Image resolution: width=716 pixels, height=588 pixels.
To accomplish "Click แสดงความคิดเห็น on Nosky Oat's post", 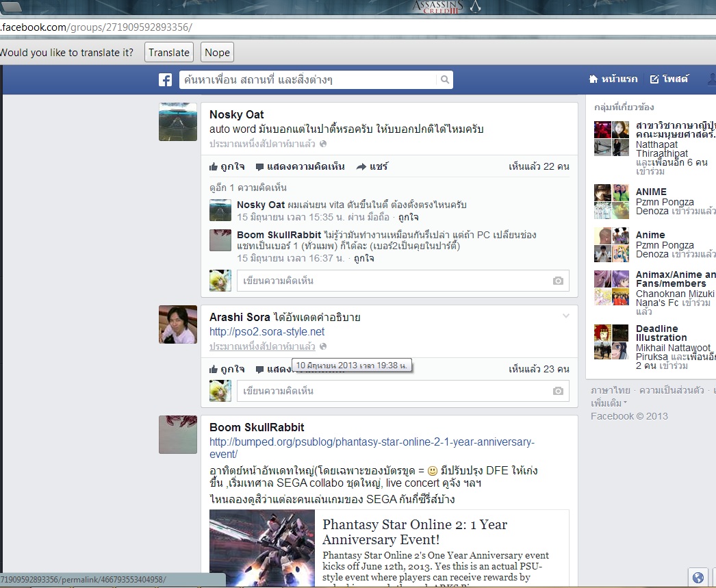I will (305, 166).
